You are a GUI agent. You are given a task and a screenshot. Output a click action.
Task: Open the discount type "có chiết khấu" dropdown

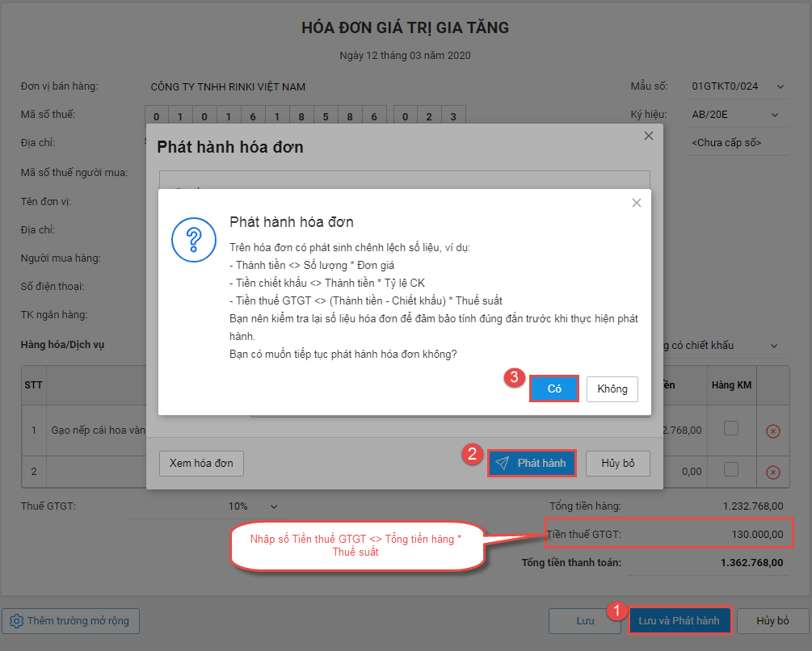click(x=775, y=346)
